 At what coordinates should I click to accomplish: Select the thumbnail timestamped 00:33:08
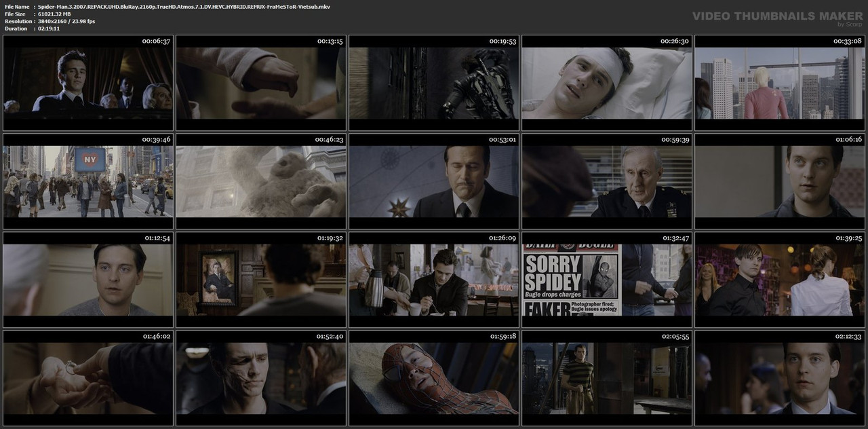[x=780, y=83]
